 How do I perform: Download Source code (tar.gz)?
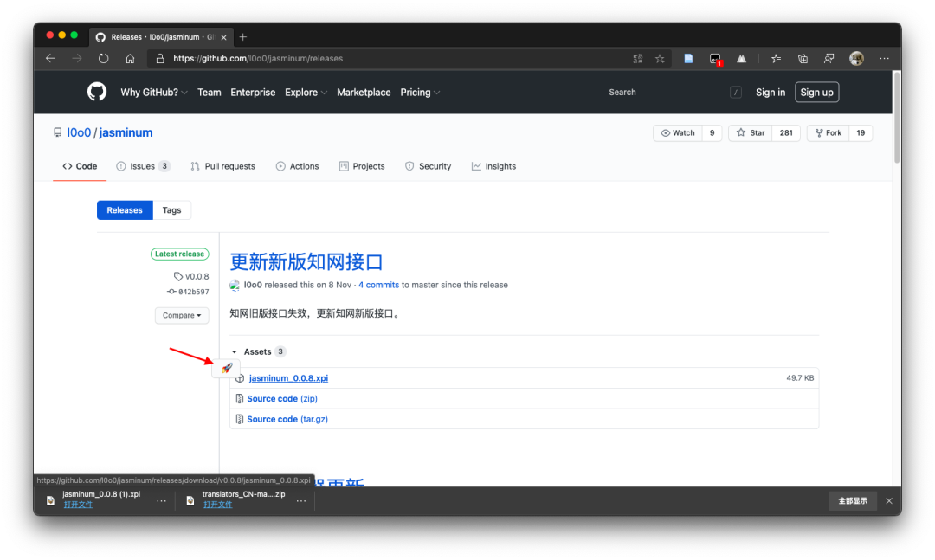[x=287, y=419]
